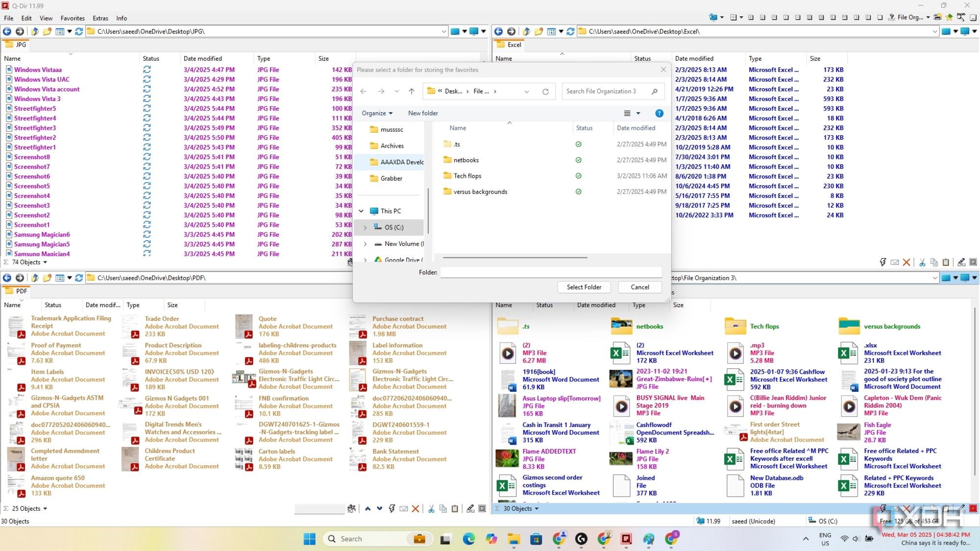
Task: Expand the New Volume tree node
Action: pyautogui.click(x=365, y=243)
